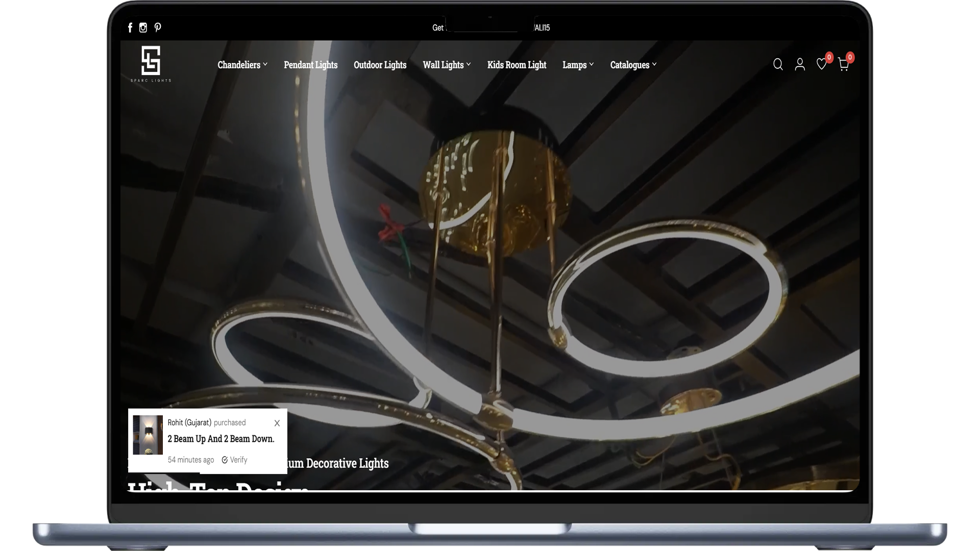Open the Pendant Lights menu item
The height and width of the screenshot is (551, 980).
tap(310, 65)
